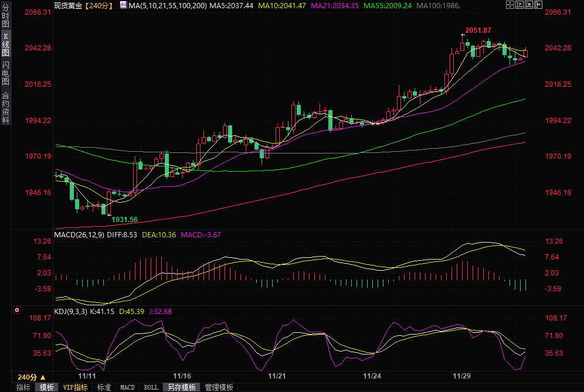Apply the MACD template button
The height and width of the screenshot is (392, 584).
[127, 387]
